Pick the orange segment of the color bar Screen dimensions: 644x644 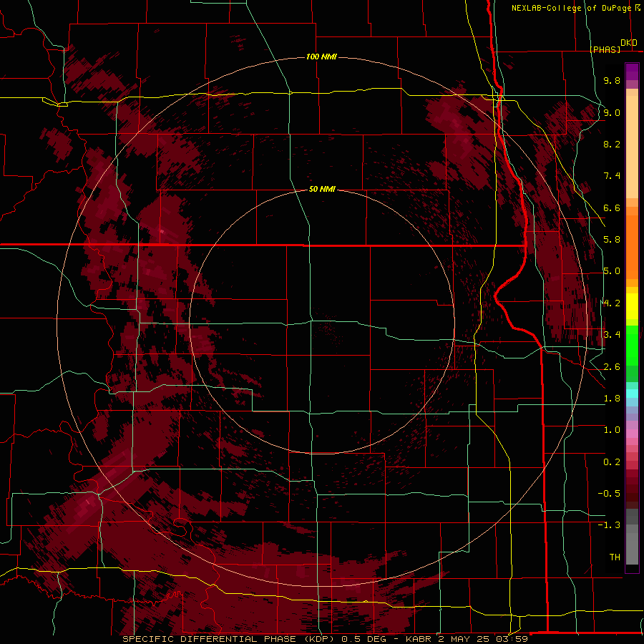pos(632,246)
